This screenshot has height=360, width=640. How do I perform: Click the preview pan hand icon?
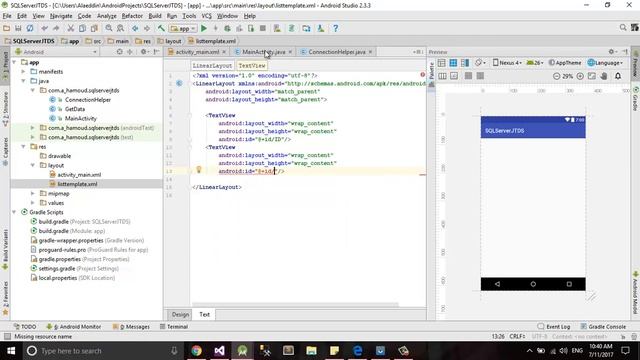[604, 76]
